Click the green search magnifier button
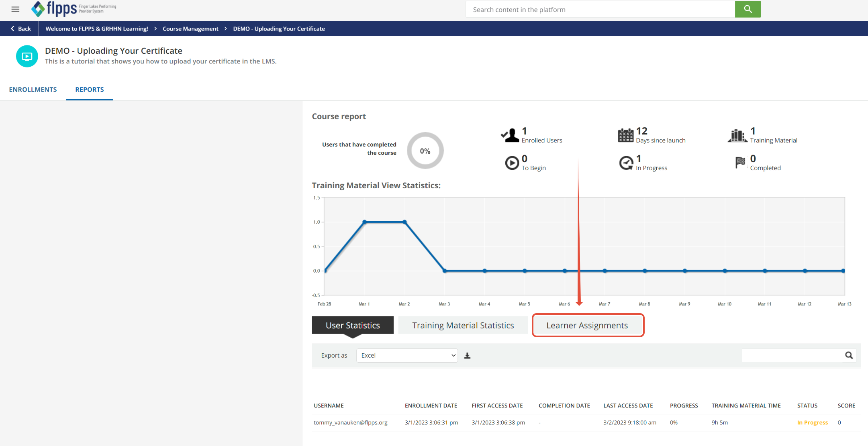 coord(748,9)
